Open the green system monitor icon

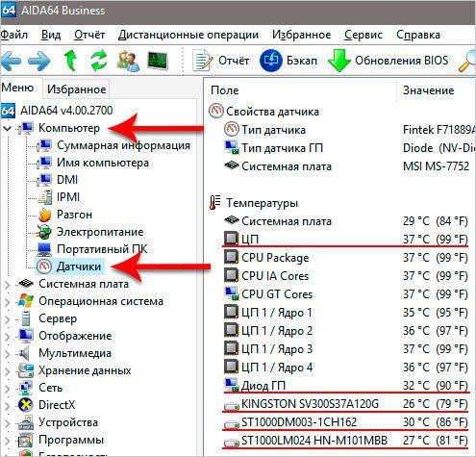[158, 61]
